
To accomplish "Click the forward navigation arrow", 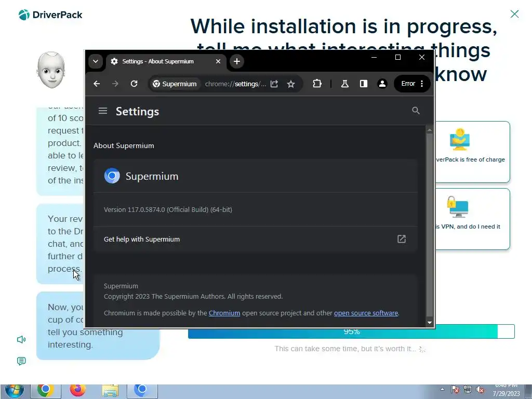I will pos(115,84).
